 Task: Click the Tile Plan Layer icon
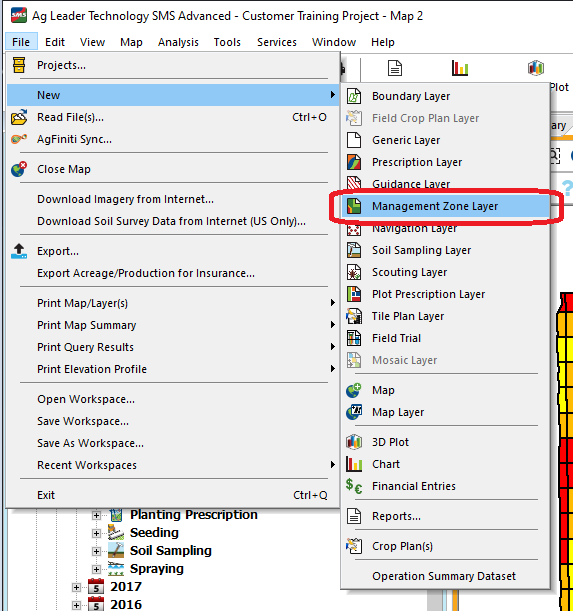point(354,316)
